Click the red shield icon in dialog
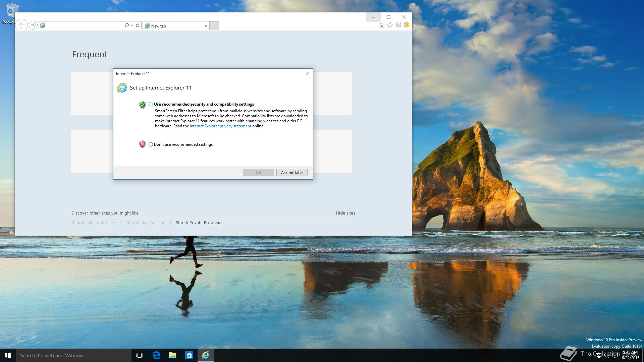644x362 pixels. 143,144
